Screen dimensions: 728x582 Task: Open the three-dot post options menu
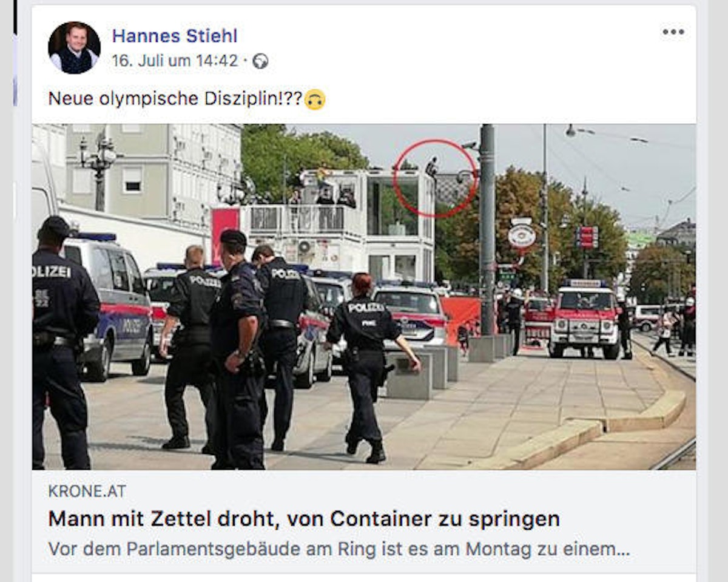[673, 32]
